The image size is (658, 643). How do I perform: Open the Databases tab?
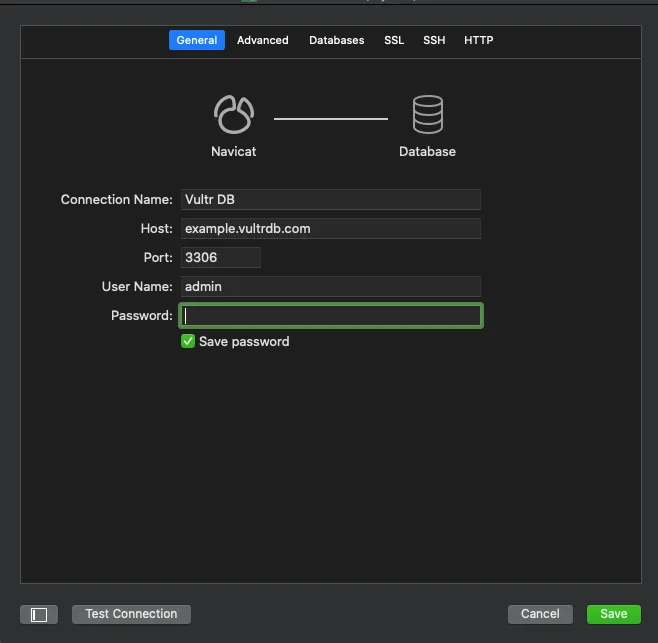tap(337, 40)
